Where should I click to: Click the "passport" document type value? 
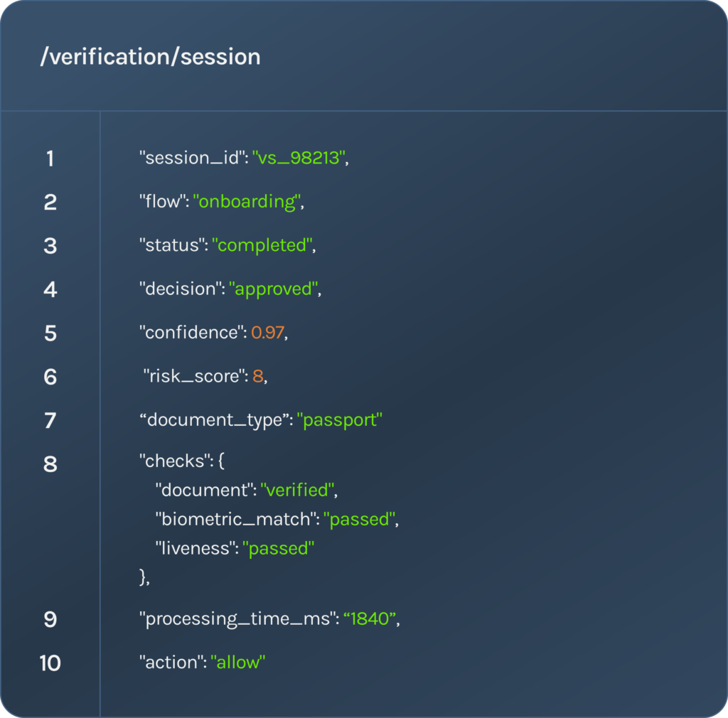coord(339,421)
